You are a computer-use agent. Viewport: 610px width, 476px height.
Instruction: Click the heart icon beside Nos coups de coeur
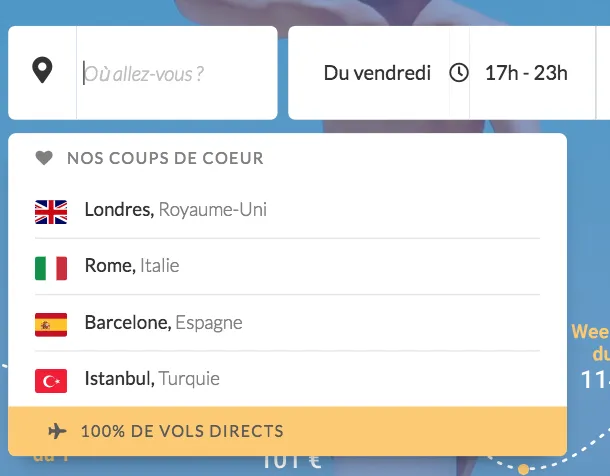tap(43, 158)
